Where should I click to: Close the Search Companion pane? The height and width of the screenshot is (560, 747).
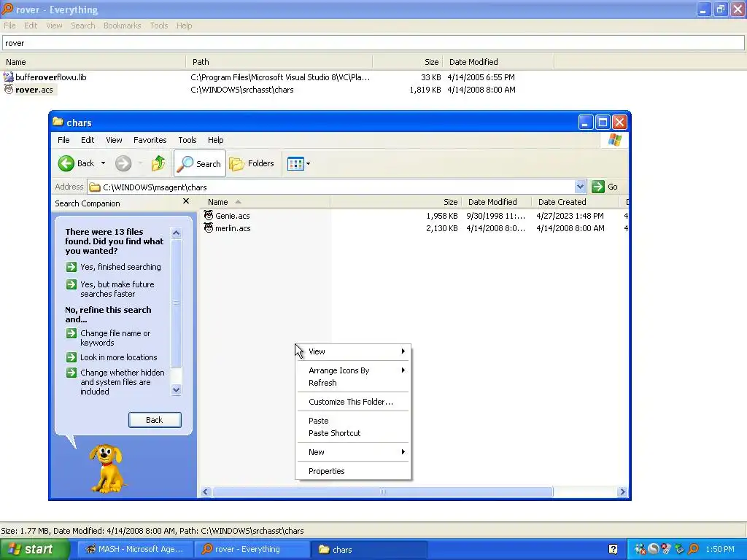[186, 201]
